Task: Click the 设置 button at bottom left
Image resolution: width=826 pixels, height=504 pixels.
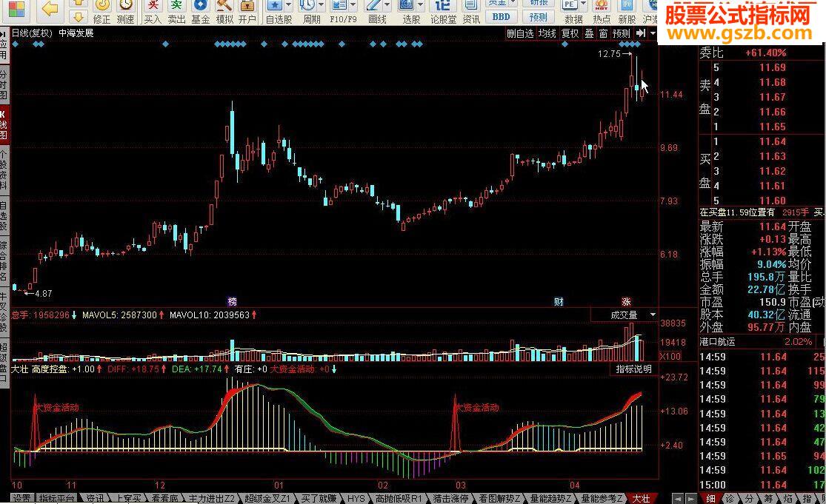Action: (21, 498)
